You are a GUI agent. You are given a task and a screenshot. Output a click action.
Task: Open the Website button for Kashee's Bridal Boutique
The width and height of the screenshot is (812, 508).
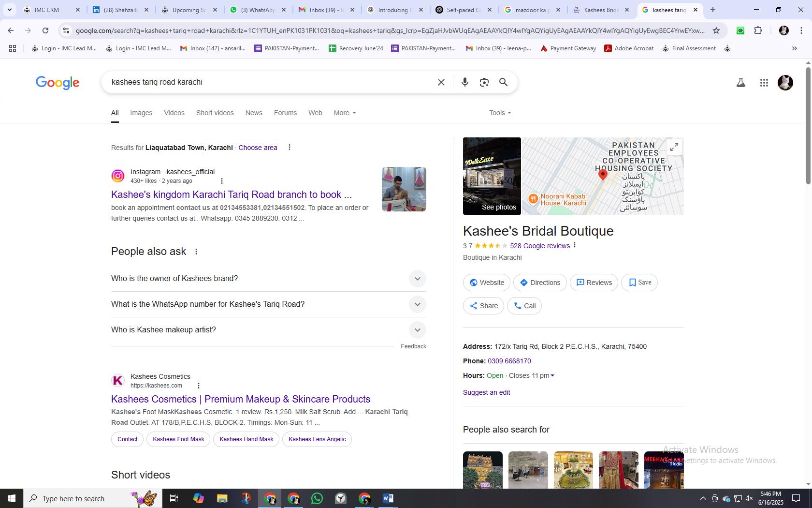pos(487,283)
